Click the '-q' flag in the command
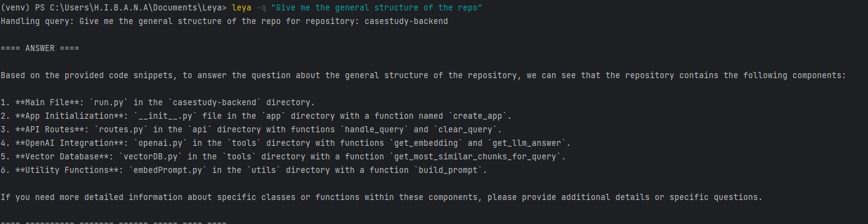 (x=261, y=8)
